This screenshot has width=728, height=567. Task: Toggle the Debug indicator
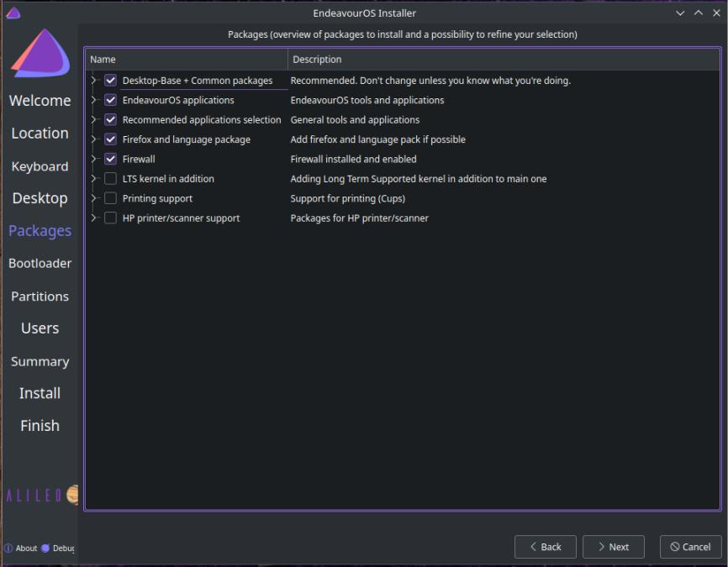click(x=45, y=548)
